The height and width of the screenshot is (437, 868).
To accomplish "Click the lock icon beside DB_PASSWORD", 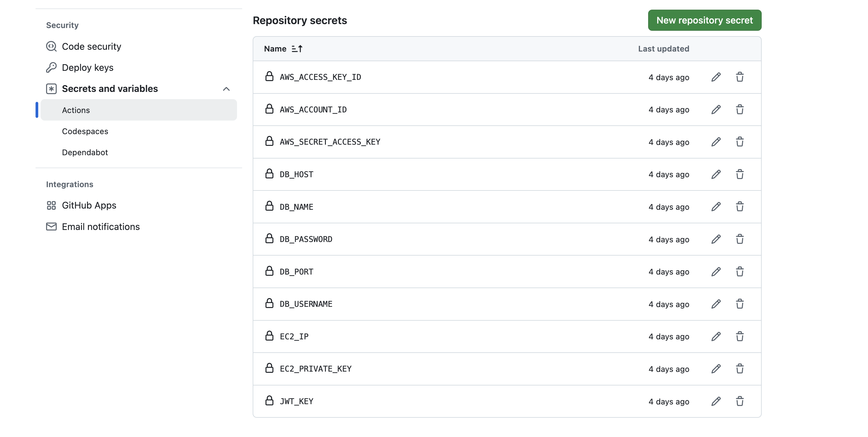I will coord(269,239).
